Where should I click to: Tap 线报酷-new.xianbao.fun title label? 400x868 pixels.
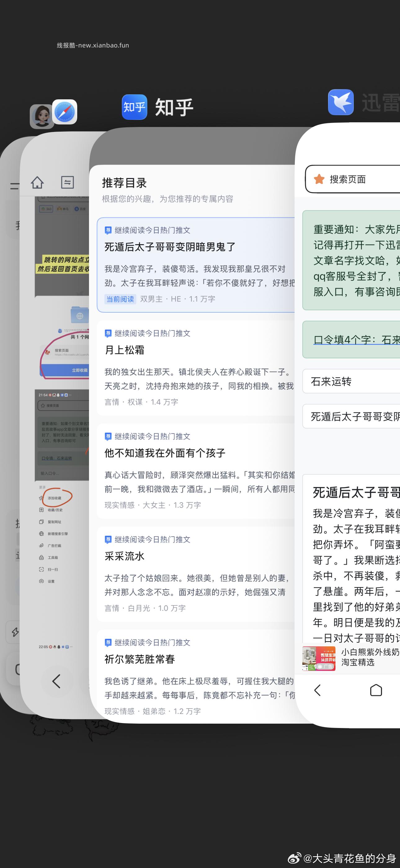coord(93,45)
